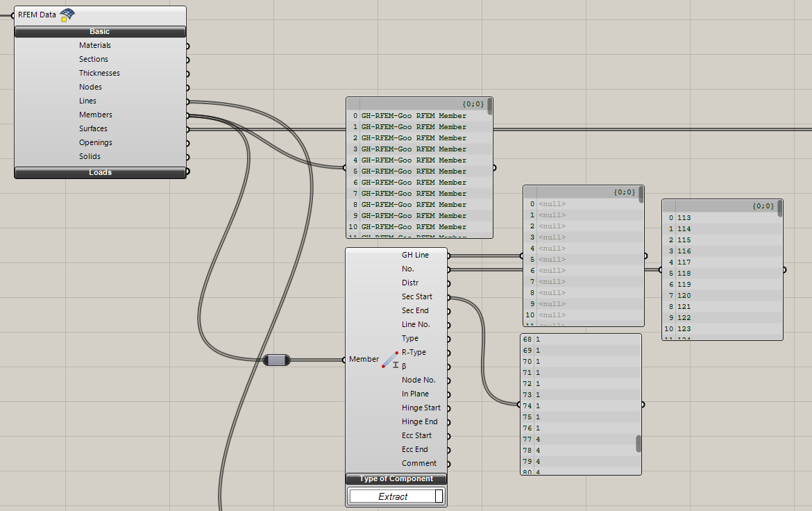Image resolution: width=812 pixels, height=511 pixels.
Task: Click the R-Type output label
Action: (x=414, y=353)
